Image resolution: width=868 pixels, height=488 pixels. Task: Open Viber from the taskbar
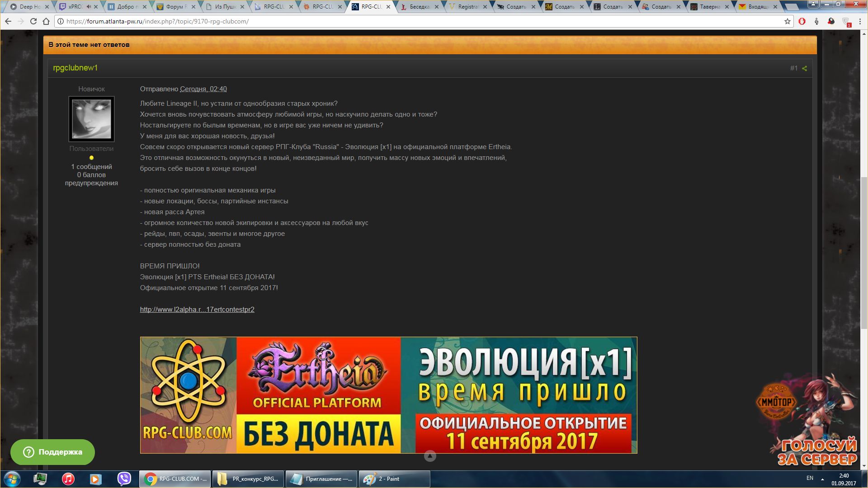[x=124, y=479]
